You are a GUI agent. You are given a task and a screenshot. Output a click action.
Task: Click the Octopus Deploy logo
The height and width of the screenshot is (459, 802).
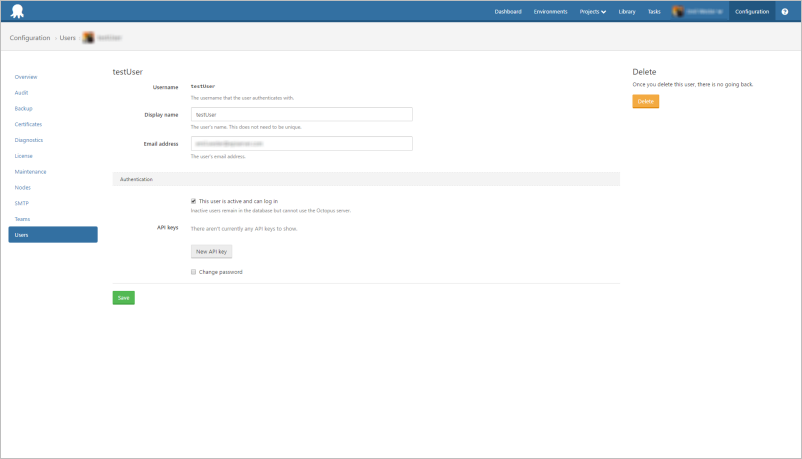click(18, 12)
